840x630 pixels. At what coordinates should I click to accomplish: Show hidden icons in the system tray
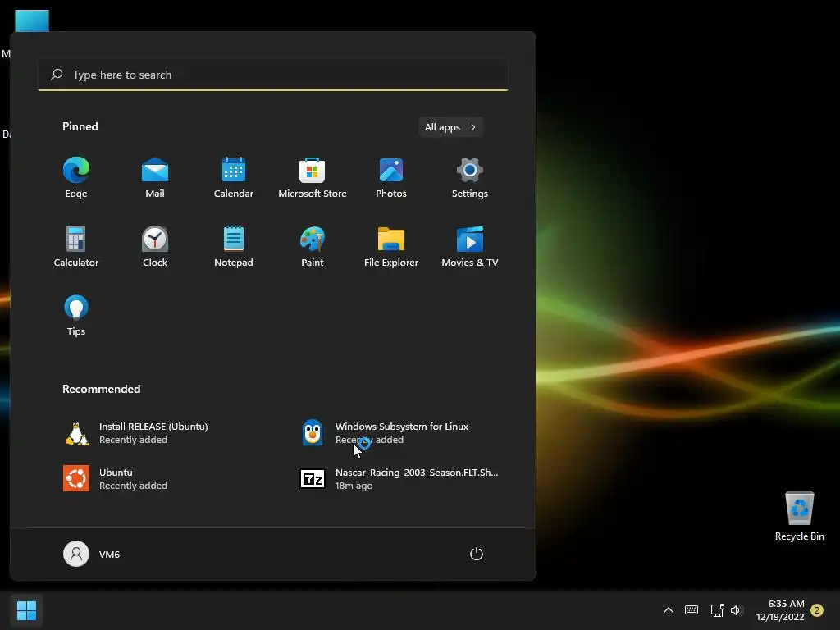pos(668,610)
